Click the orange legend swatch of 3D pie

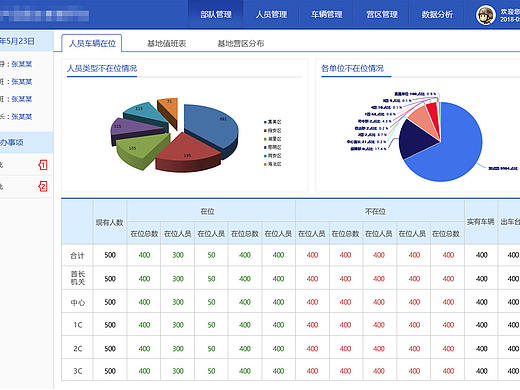click(265, 164)
